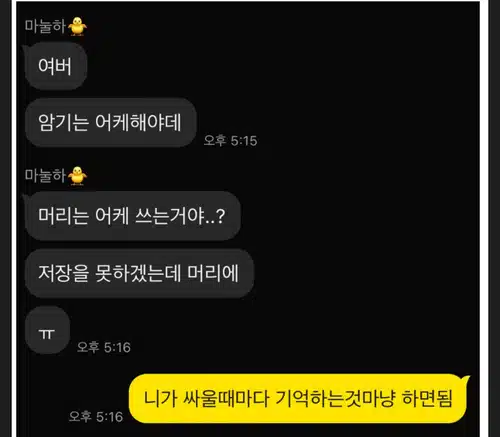Click the word 하면됨 in yellow bubble
The image size is (500, 437).
427,398
